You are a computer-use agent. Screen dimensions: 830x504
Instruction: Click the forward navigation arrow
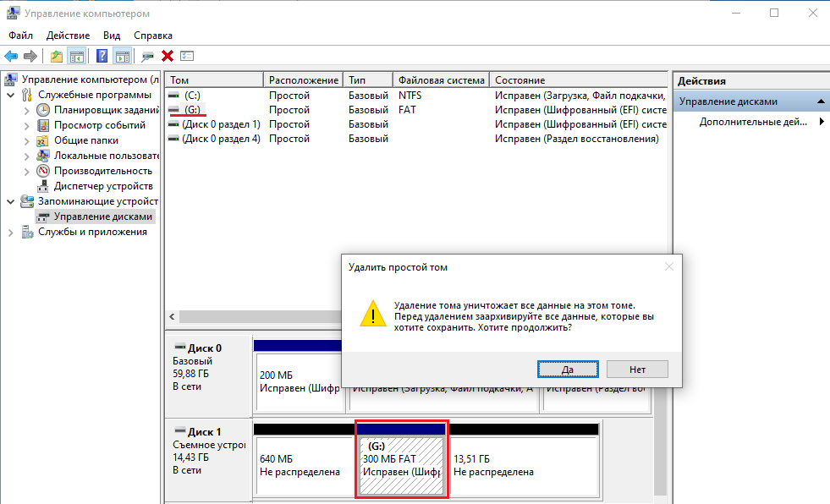point(31,56)
